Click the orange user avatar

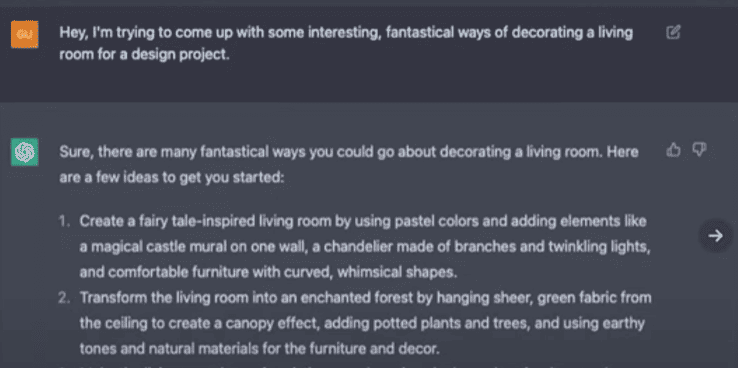[24, 34]
